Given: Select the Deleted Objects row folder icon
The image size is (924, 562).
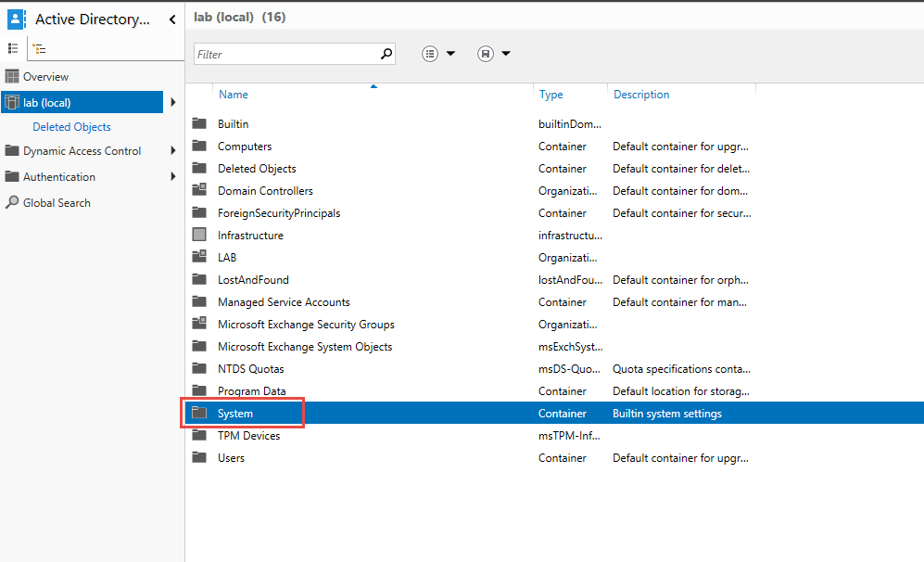Looking at the screenshot, I should (x=199, y=168).
